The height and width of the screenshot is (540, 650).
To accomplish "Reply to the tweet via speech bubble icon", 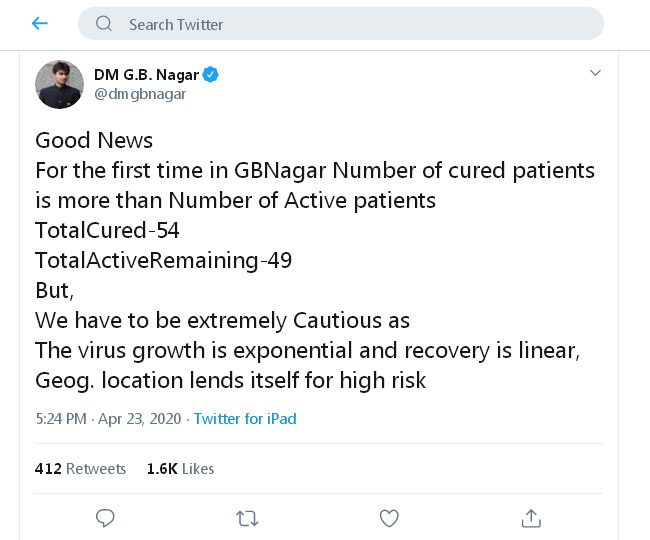I will 105,517.
